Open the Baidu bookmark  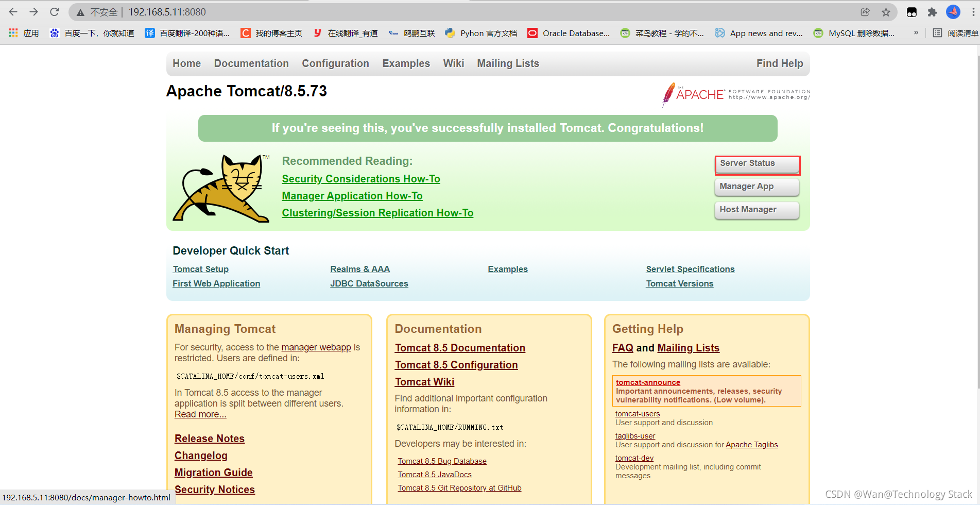(92, 33)
